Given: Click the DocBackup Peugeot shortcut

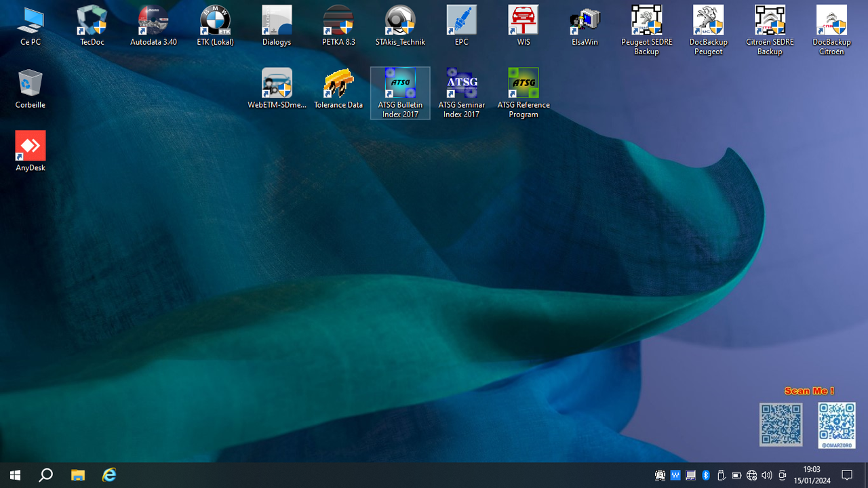Looking at the screenshot, I should click(709, 30).
